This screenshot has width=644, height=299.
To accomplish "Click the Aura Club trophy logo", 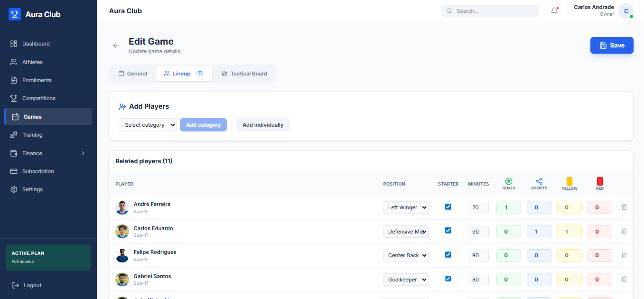I will [15, 14].
